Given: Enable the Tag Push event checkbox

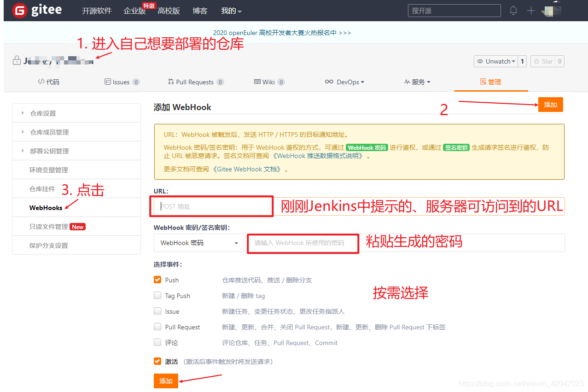Looking at the screenshot, I should pos(157,295).
